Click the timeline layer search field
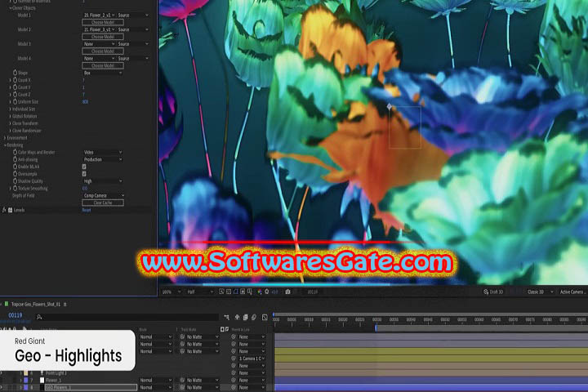588x392 pixels. point(127,318)
